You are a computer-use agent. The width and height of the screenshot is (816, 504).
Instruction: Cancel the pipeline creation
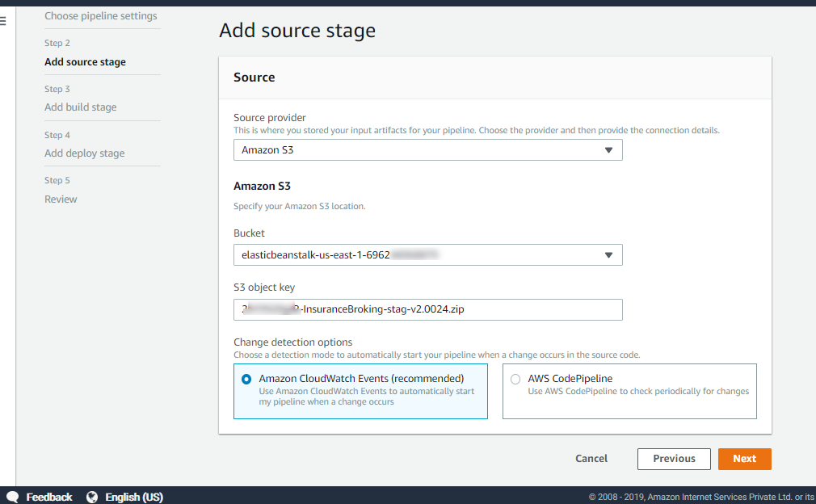[591, 459]
